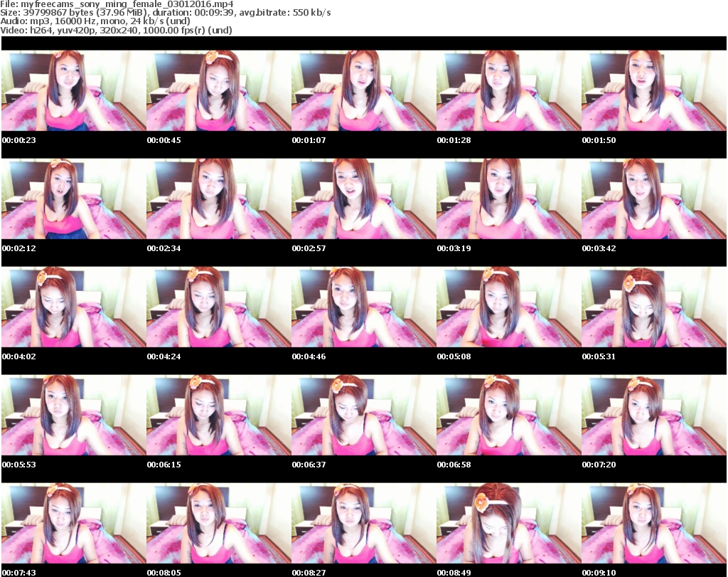Select the 00:02:57 timestamp text
This screenshot has height=577, width=728.
(309, 248)
